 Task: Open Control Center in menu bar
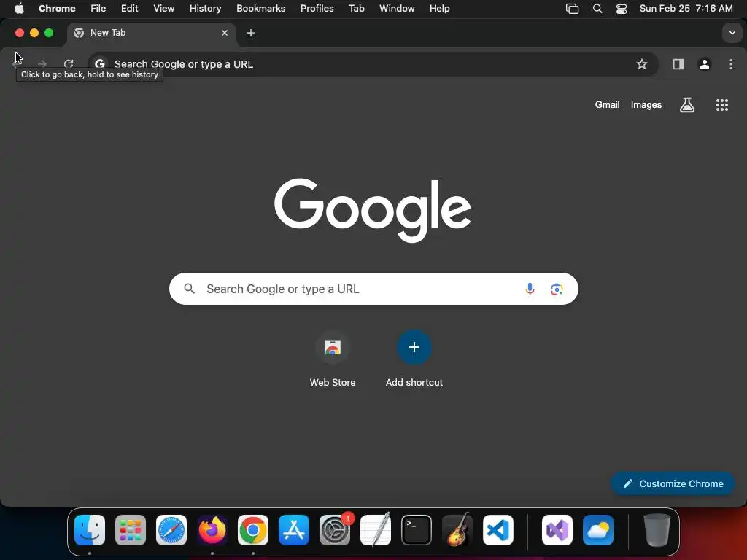click(x=622, y=8)
